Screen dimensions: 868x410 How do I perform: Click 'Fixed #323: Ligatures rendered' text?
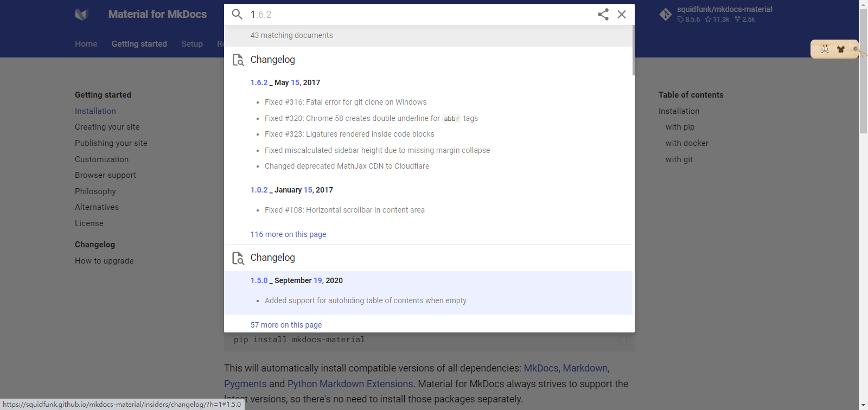point(349,134)
